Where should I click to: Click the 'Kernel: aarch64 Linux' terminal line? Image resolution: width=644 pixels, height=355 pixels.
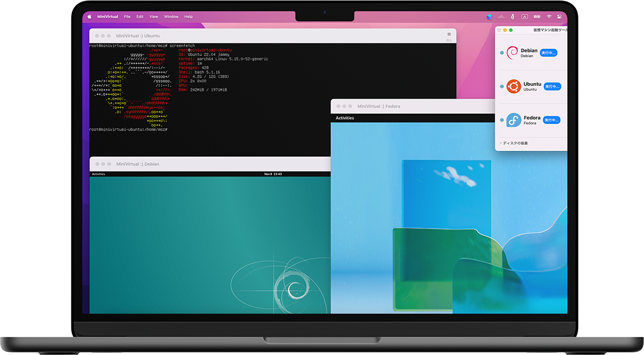click(223, 59)
